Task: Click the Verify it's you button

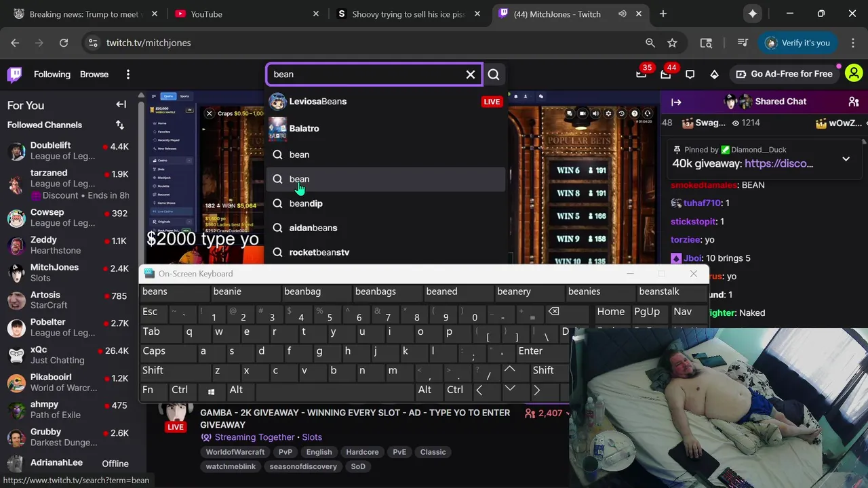Action: coord(797,43)
